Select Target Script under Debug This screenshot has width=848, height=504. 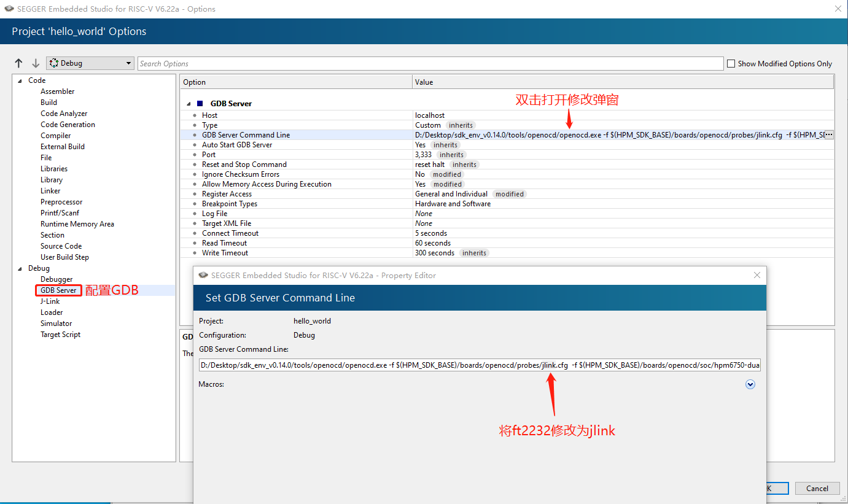tap(60, 335)
